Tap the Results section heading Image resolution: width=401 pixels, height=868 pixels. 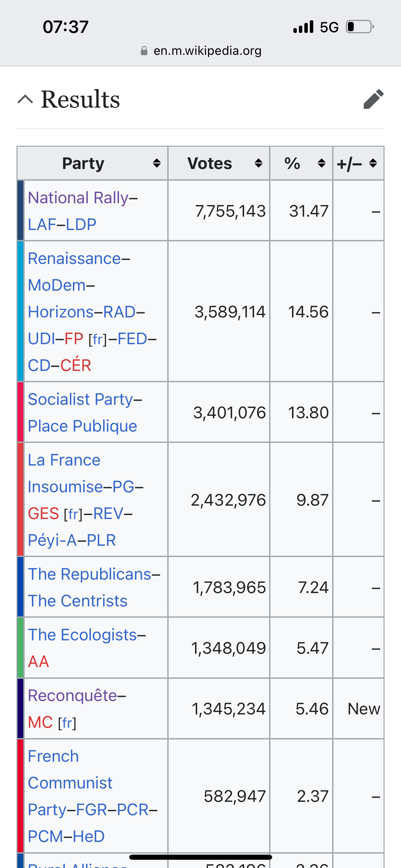pos(81,99)
